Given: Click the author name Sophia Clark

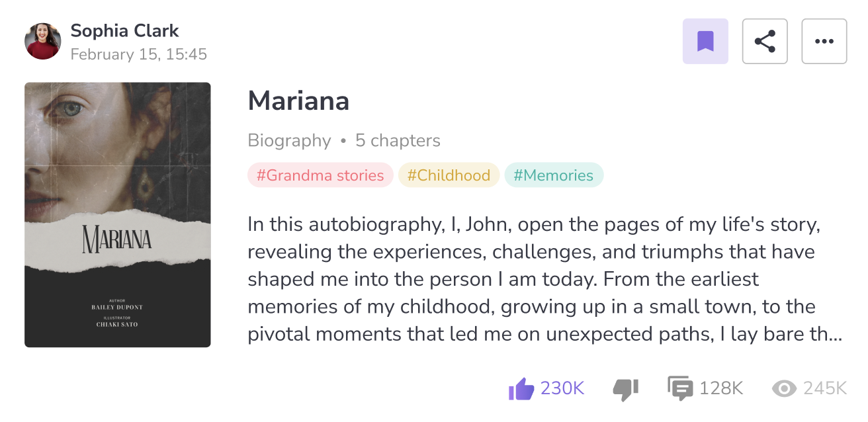Looking at the screenshot, I should (x=124, y=30).
